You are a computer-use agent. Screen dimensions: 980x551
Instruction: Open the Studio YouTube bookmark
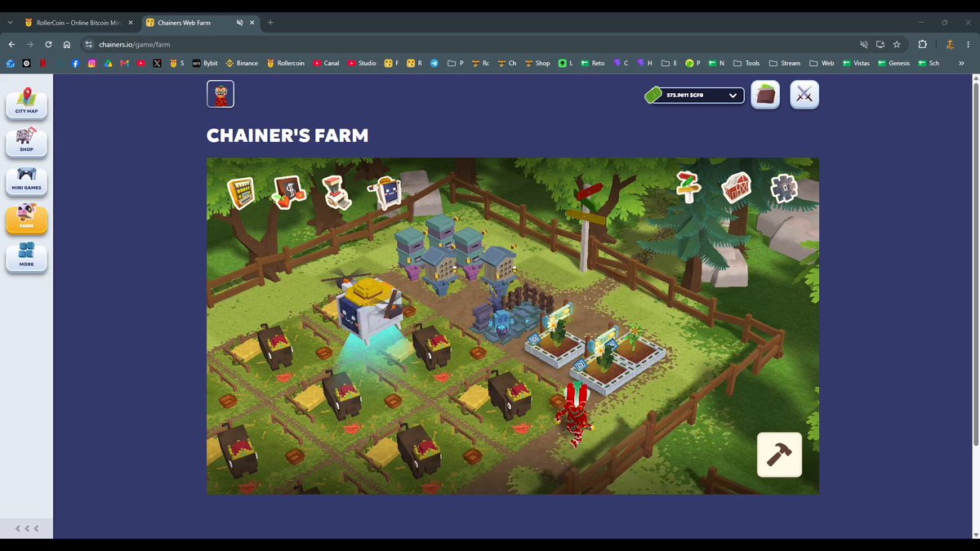[362, 63]
